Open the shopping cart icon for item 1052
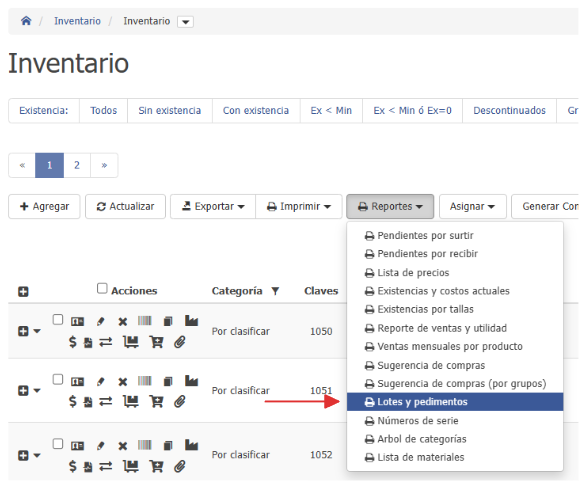 [156, 467]
